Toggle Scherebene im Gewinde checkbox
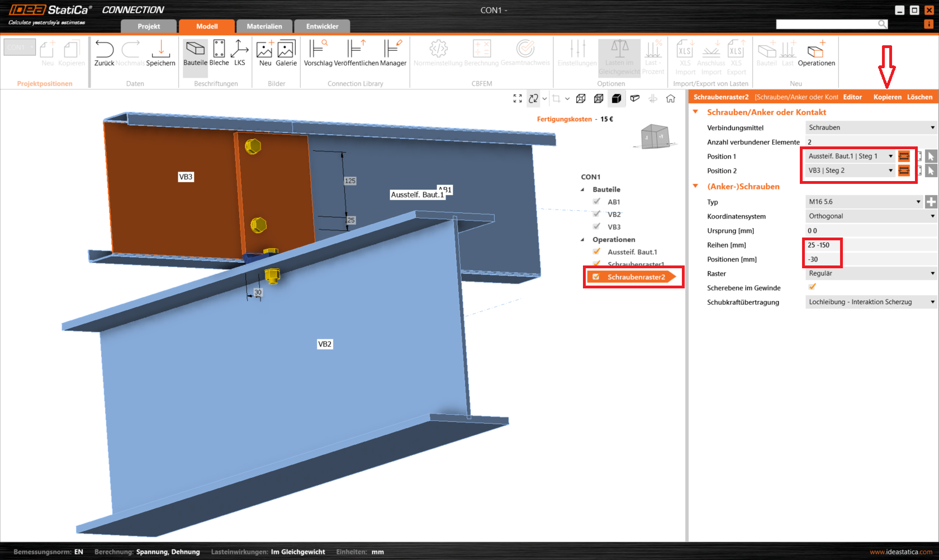 [x=812, y=287]
